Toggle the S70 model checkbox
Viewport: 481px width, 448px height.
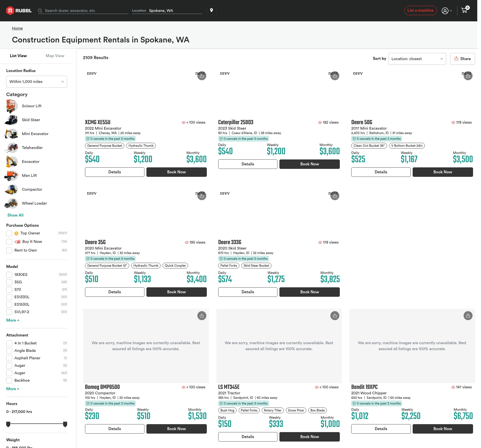tap(9, 290)
